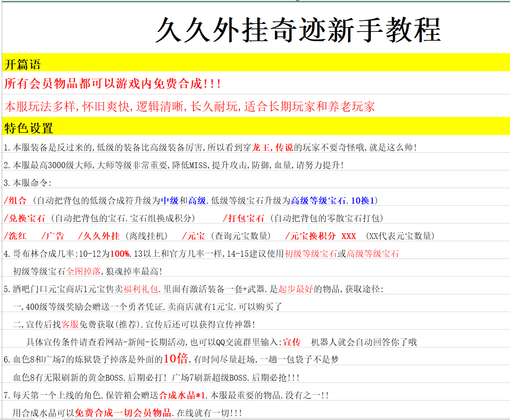Click the red word 客服

pos(70,324)
